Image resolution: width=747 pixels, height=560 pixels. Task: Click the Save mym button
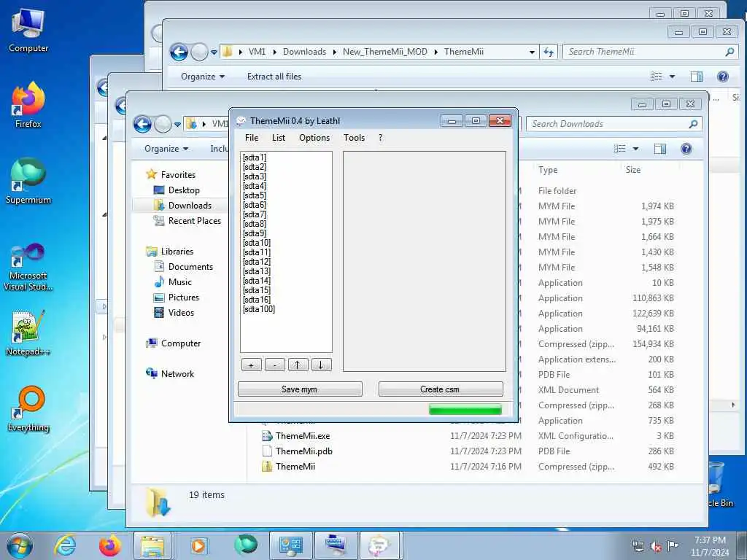pos(300,389)
